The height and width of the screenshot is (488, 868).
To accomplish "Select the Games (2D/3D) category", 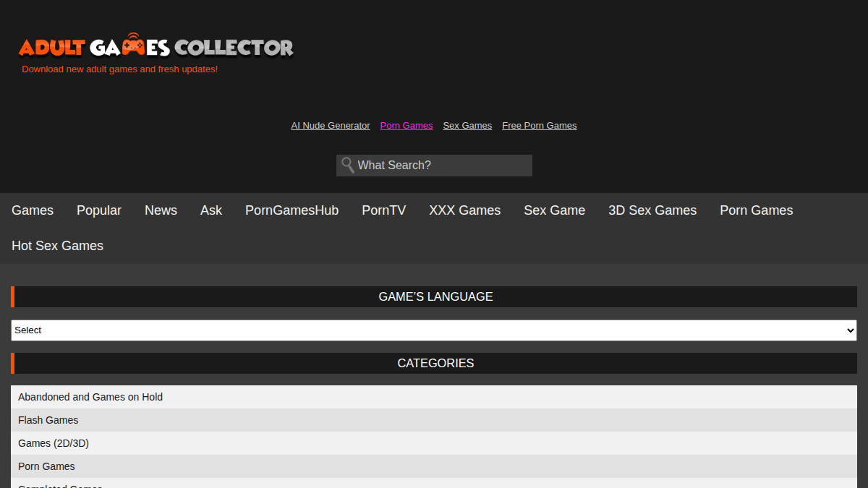I will 434,443.
